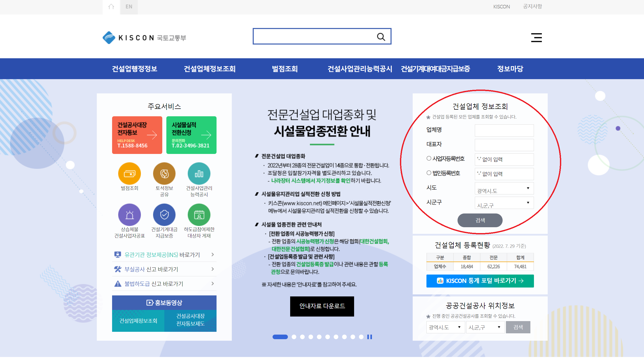Click KISCON 통계 포털 바로가기 button
This screenshot has width=644, height=358.
[x=480, y=281]
